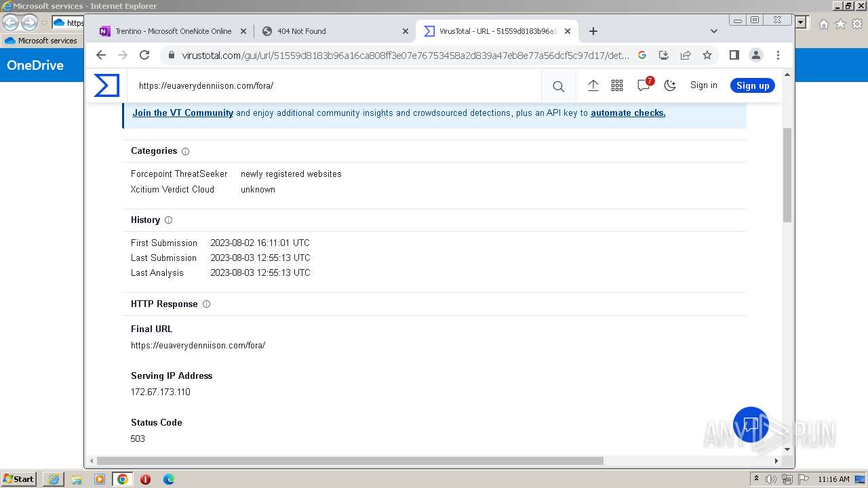Click the HTTP Response info icon

tap(206, 304)
